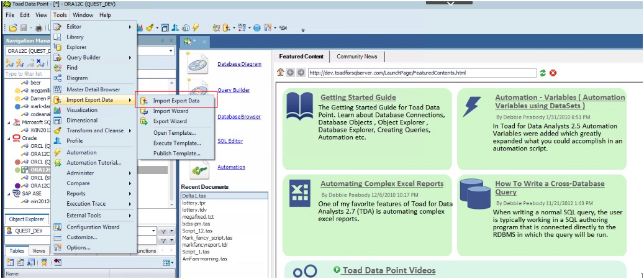Click the Master Detail Browser icon
Image resolution: width=644 pixels, height=279 pixels.
pyautogui.click(x=58, y=89)
